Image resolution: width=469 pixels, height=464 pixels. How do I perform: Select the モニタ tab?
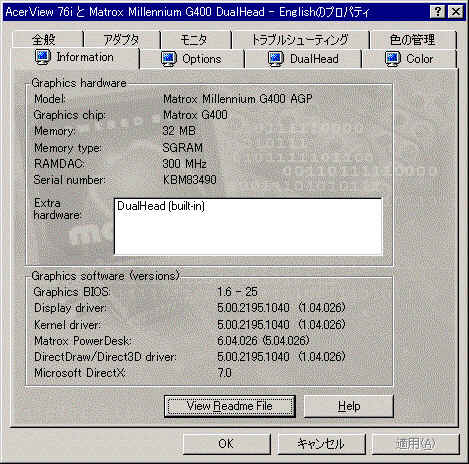click(196, 40)
